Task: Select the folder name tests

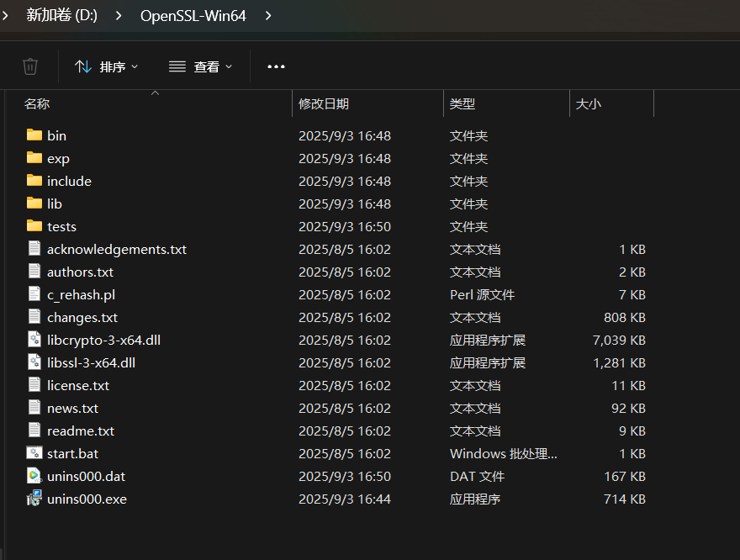Action: (61, 226)
